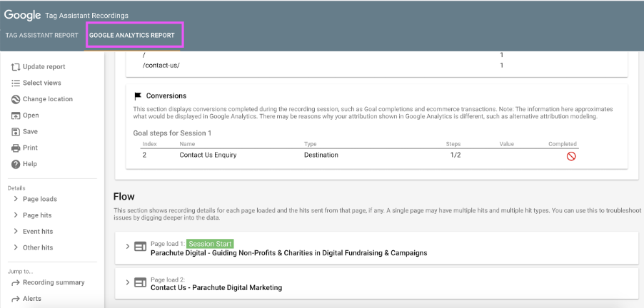Viewport: 644px width, 308px height.
Task: Click the Update report label
Action: [x=44, y=67]
